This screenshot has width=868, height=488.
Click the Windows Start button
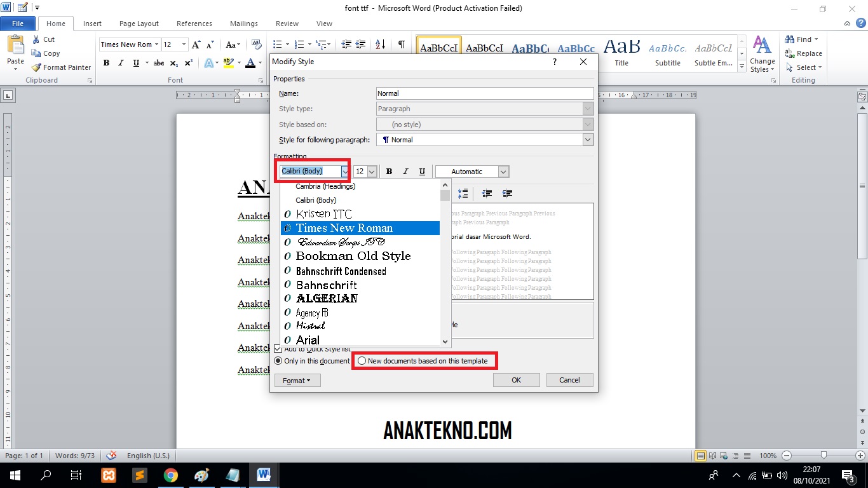coord(15,475)
